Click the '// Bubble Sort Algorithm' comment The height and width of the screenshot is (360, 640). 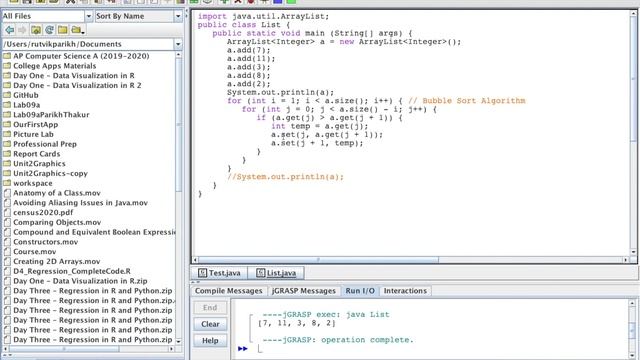tap(467, 101)
